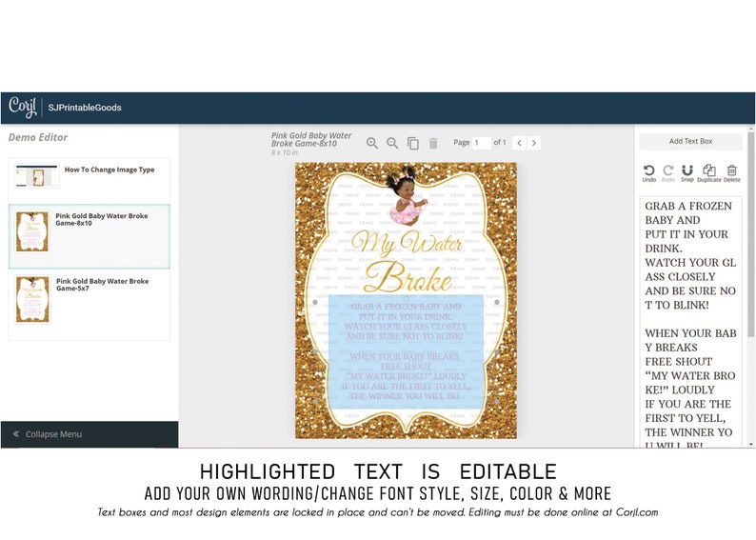Select Pink Gold Baby Water Broke Game-5x7
This screenshot has width=756, height=540.
click(x=90, y=305)
